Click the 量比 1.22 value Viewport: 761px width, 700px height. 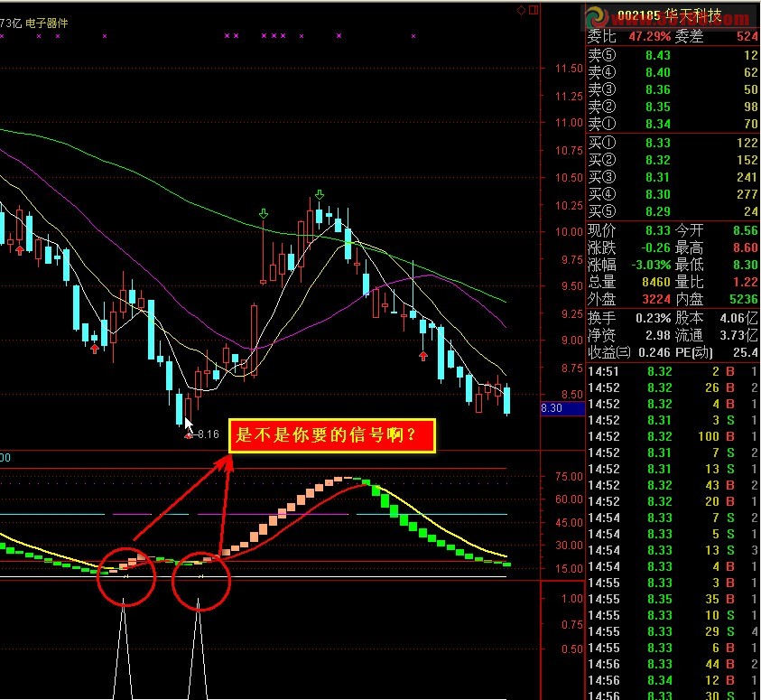pos(746,282)
